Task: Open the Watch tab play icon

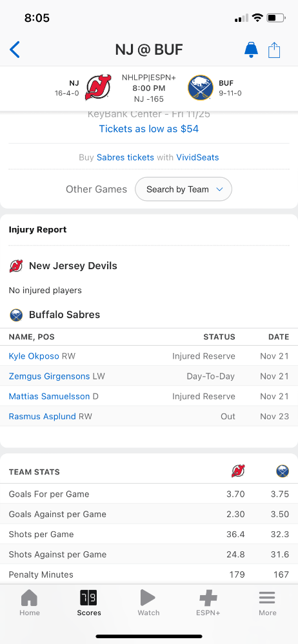Action: tap(148, 598)
